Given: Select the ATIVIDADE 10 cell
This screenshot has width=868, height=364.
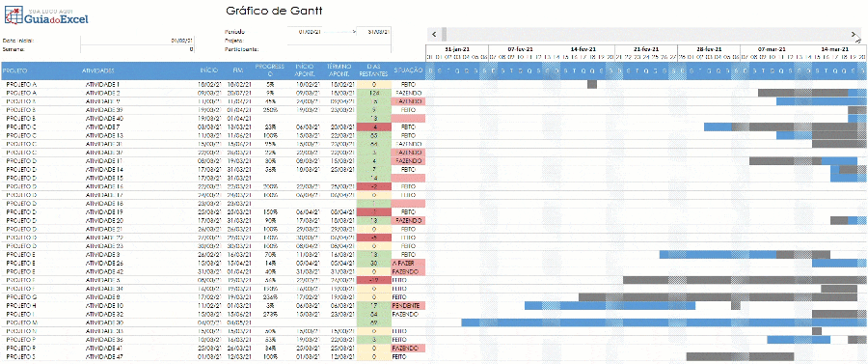Looking at the screenshot, I should pos(104,305).
